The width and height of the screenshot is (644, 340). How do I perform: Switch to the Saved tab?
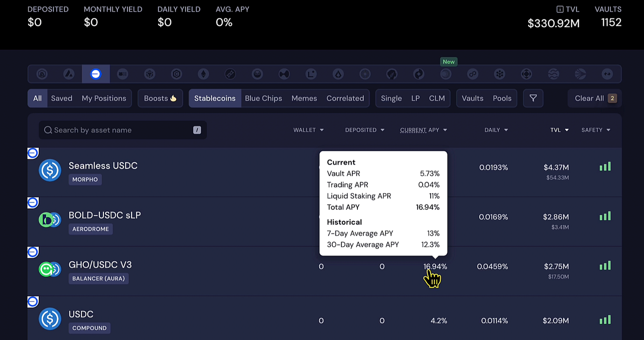click(62, 98)
